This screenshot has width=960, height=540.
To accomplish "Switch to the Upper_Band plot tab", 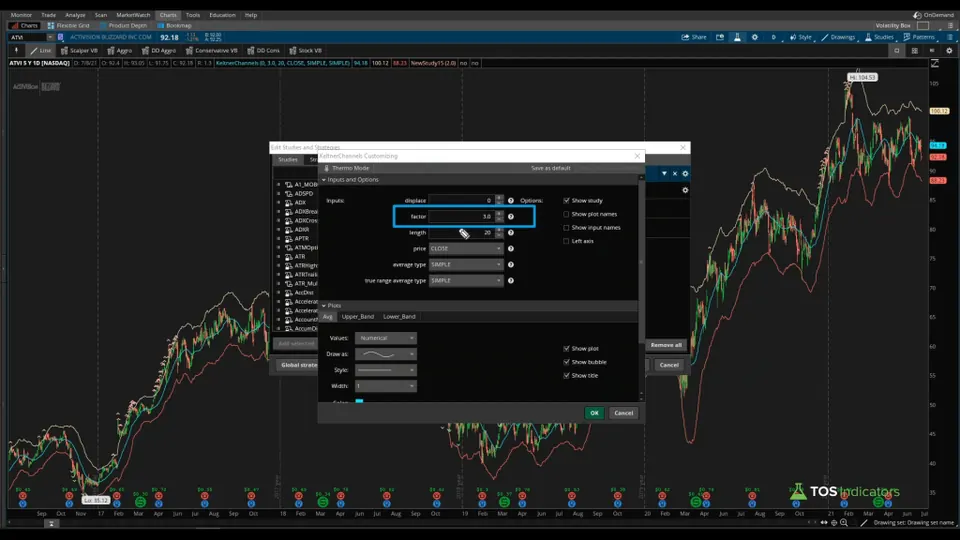I will click(x=358, y=317).
